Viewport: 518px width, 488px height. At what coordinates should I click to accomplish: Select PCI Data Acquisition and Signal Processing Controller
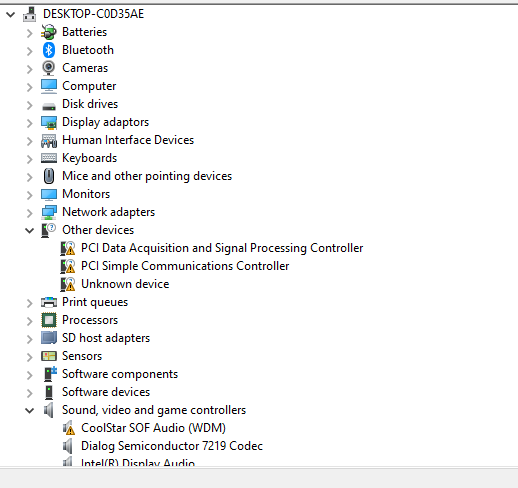pos(222,248)
